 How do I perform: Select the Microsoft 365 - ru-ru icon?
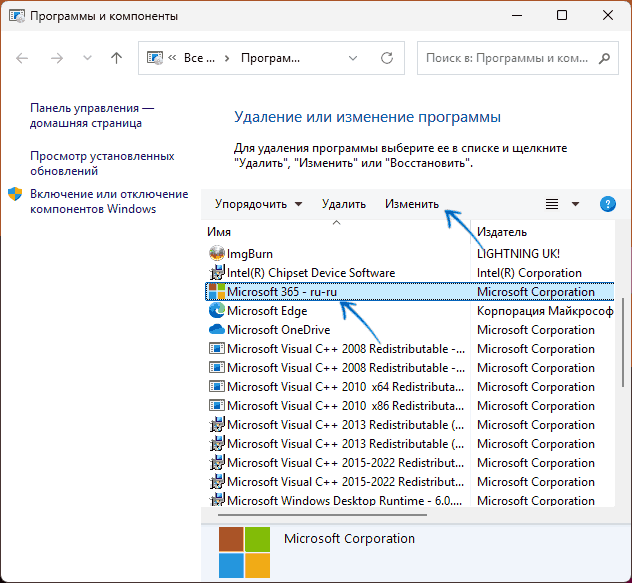point(217,292)
